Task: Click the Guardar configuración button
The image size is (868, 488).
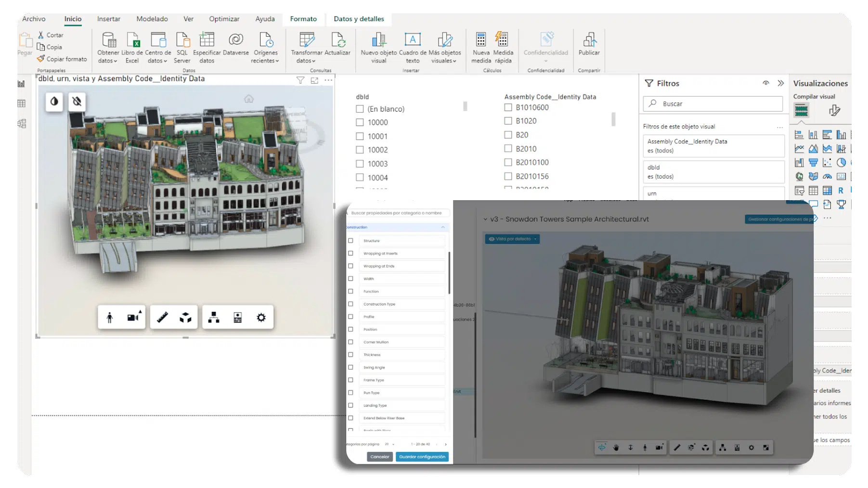Action: [422, 457]
